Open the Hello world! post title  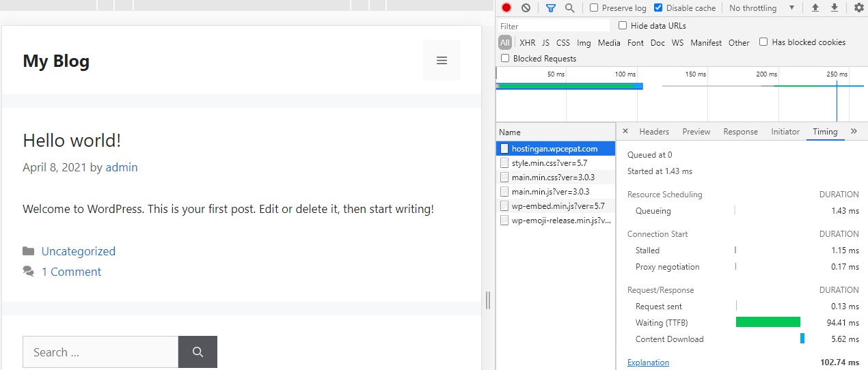click(x=72, y=141)
